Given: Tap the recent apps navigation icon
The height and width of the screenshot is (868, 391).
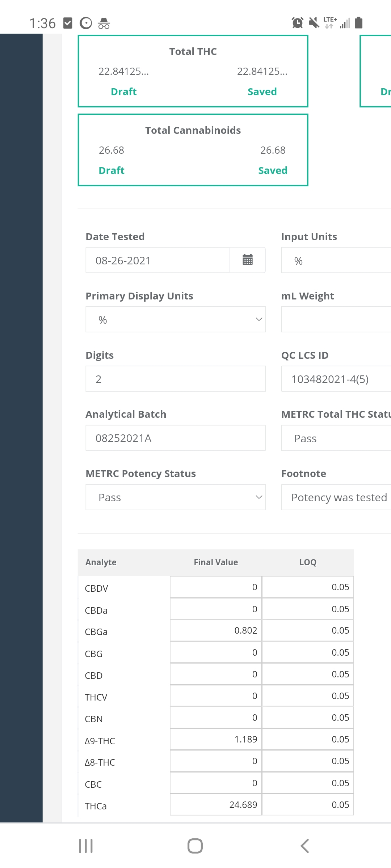Looking at the screenshot, I should click(x=86, y=846).
